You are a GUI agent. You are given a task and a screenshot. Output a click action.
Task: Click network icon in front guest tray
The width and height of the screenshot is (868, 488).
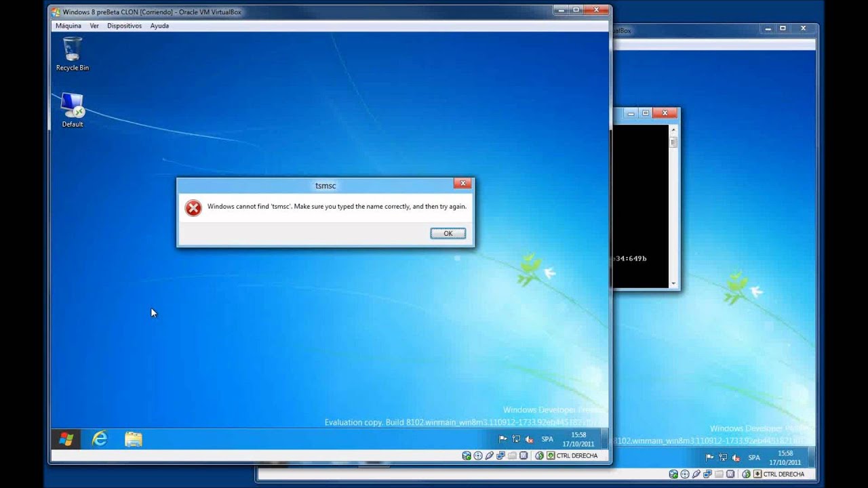[x=516, y=439]
